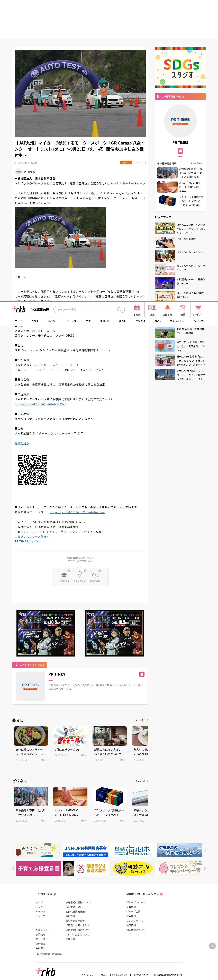The width and height of the screenshot is (218, 980).
Task: Open SDGsスタジオ banner
Action: point(180,68)
